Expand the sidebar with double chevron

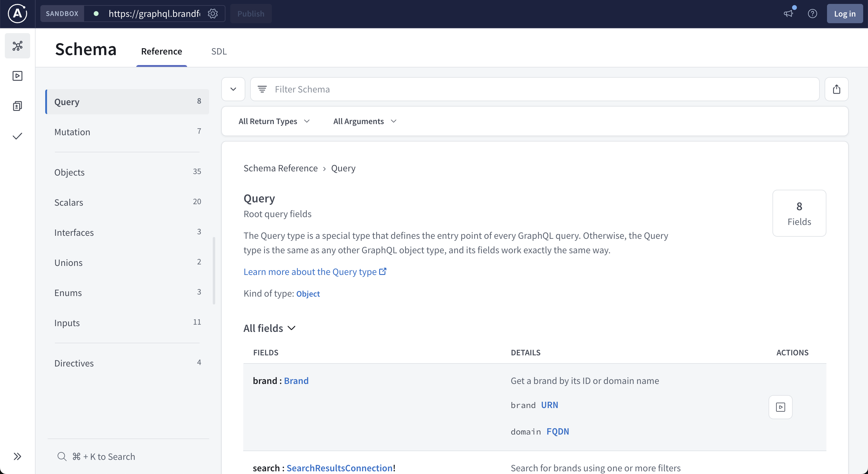tap(17, 457)
